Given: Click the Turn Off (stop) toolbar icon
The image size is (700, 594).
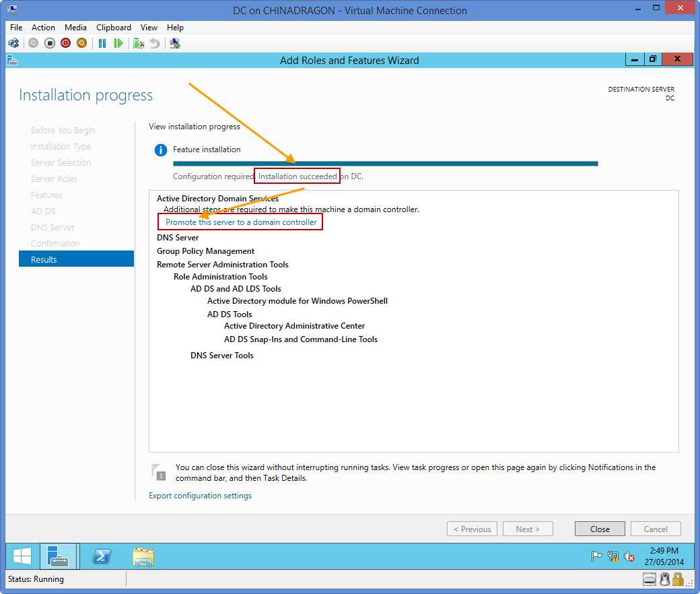Looking at the screenshot, I should click(50, 43).
